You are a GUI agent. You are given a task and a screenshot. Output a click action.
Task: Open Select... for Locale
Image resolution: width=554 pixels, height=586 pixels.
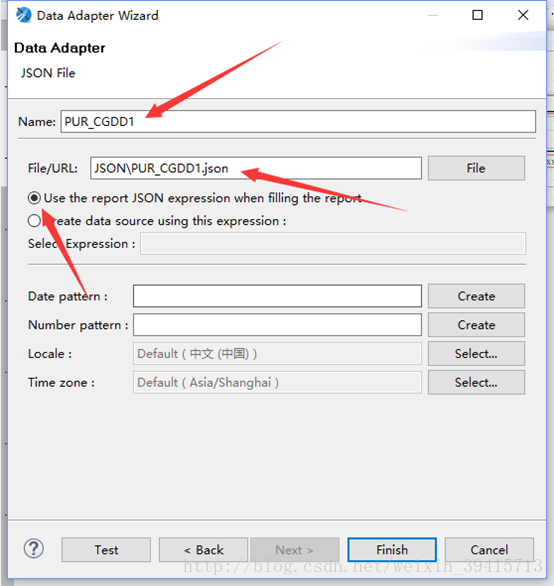click(476, 354)
